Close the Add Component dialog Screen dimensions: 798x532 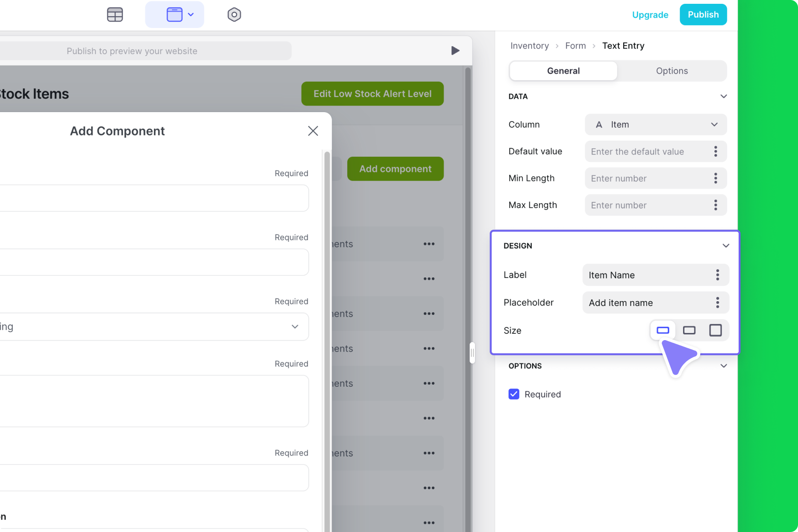313,131
